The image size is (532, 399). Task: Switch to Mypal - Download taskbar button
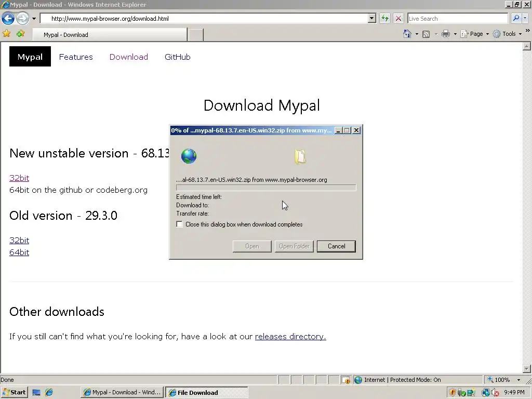[122, 392]
